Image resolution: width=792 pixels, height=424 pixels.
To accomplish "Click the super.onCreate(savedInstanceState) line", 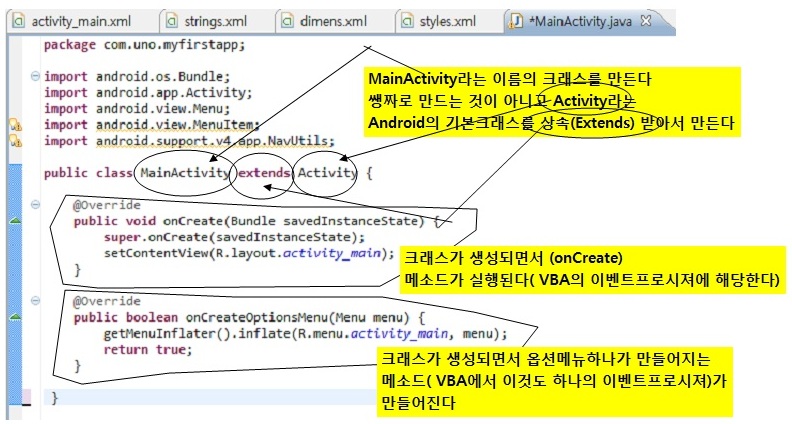I will coord(234,237).
